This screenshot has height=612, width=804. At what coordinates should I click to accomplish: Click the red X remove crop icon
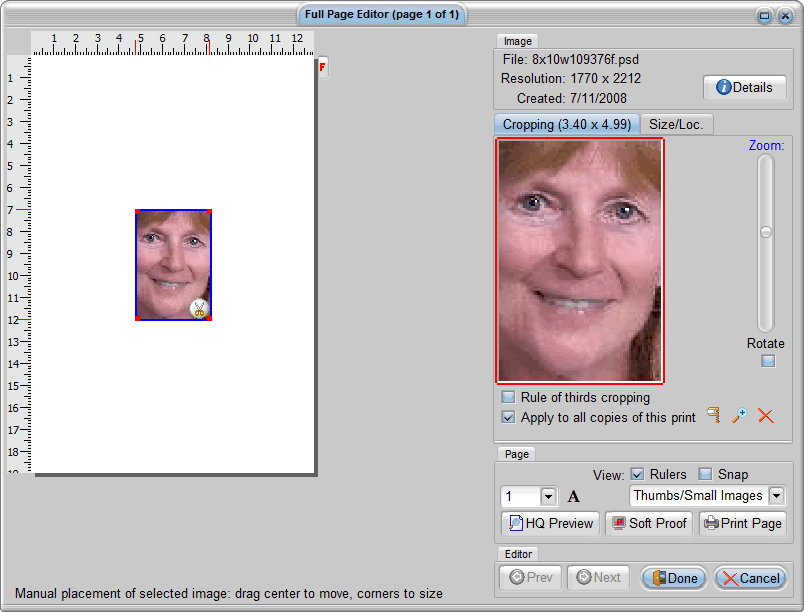(x=766, y=416)
